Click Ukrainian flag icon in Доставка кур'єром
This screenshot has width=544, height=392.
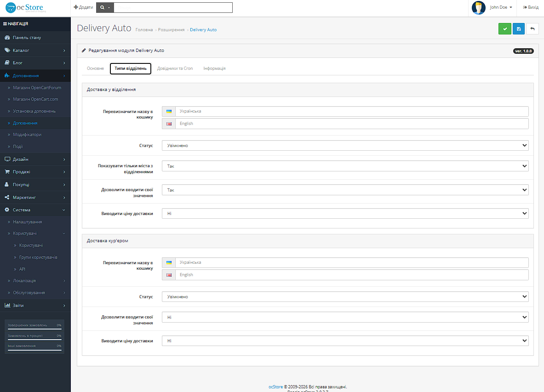pos(169,262)
